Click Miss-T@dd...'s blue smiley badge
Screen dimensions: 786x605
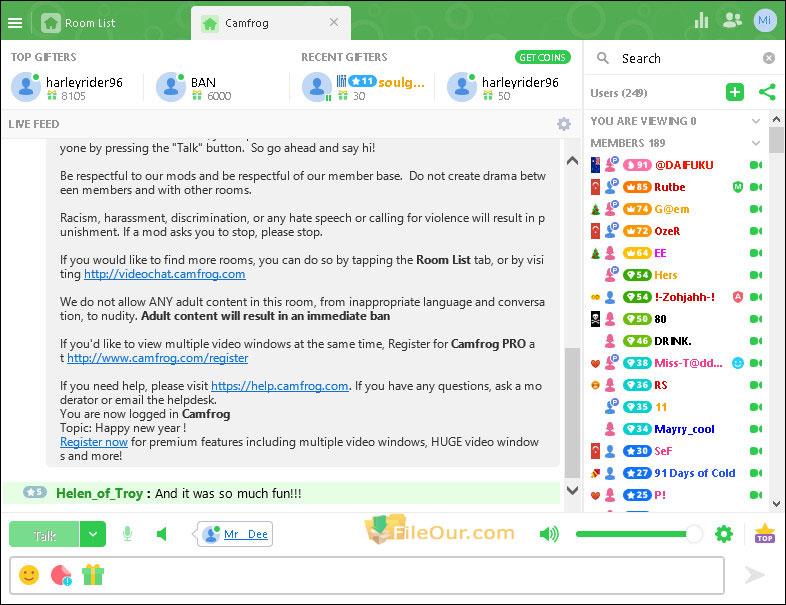click(737, 363)
